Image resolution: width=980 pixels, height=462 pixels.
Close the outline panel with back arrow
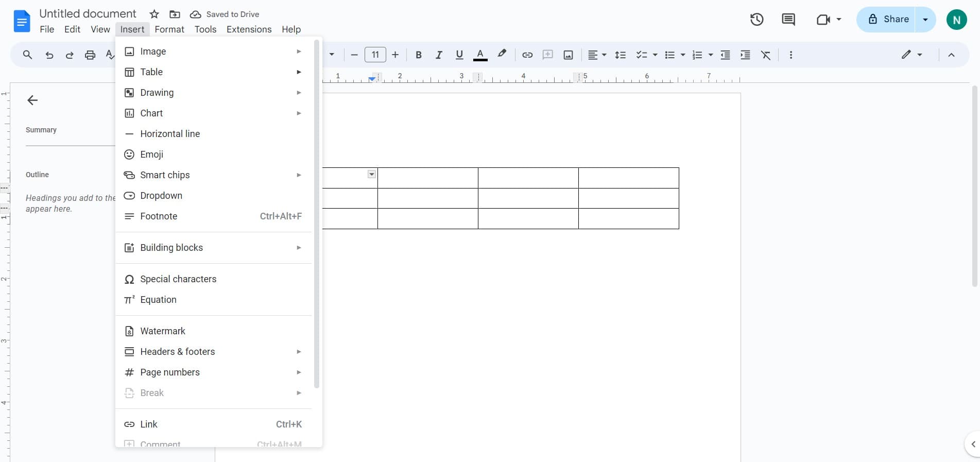32,100
